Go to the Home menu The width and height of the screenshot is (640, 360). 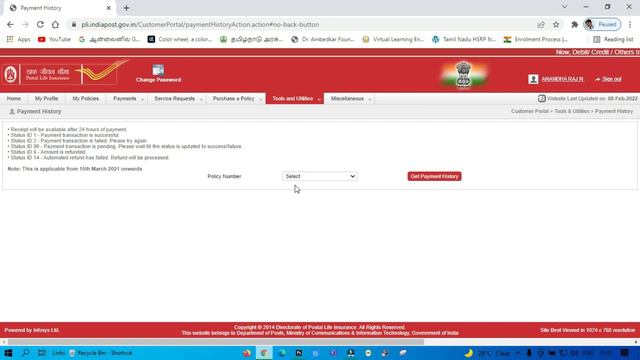point(13,99)
